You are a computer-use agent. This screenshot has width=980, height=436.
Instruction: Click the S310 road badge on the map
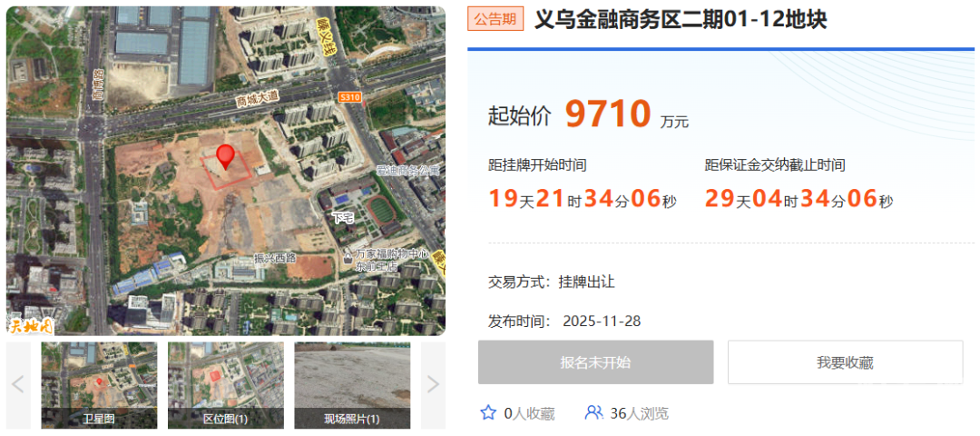(x=348, y=96)
